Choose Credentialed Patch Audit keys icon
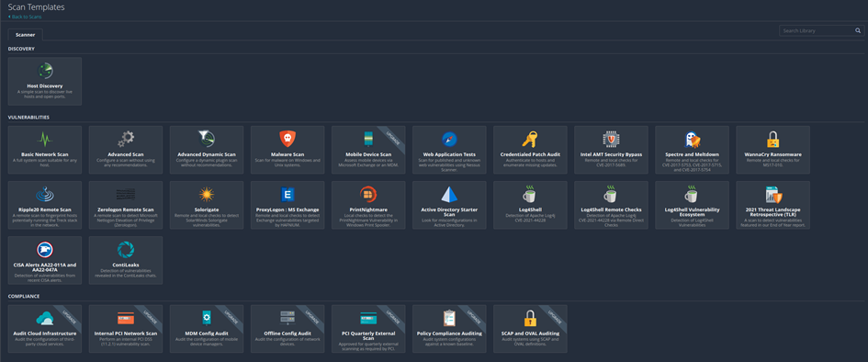Screen dimensions: 868x362 [530, 139]
